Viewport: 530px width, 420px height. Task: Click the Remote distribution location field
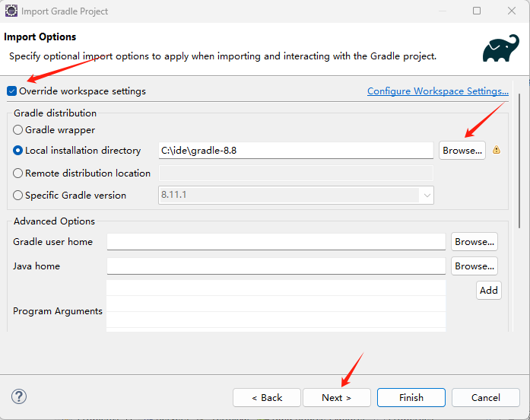coord(296,173)
